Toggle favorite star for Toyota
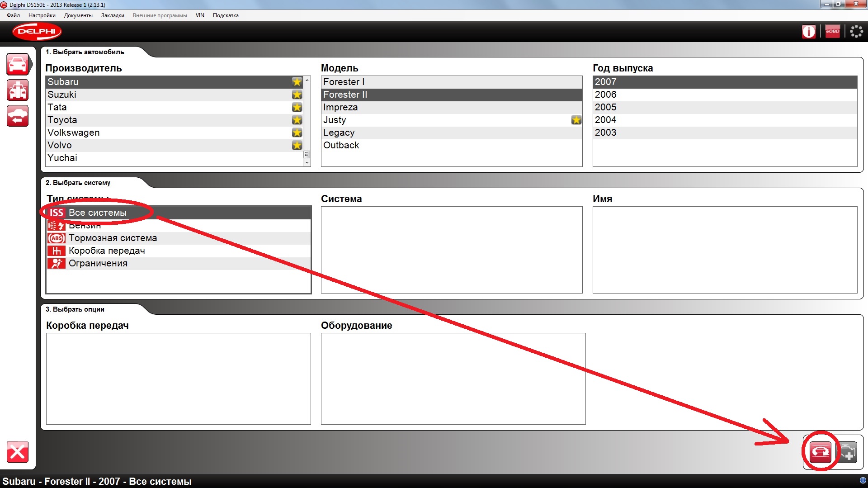The image size is (868, 488). [x=297, y=120]
